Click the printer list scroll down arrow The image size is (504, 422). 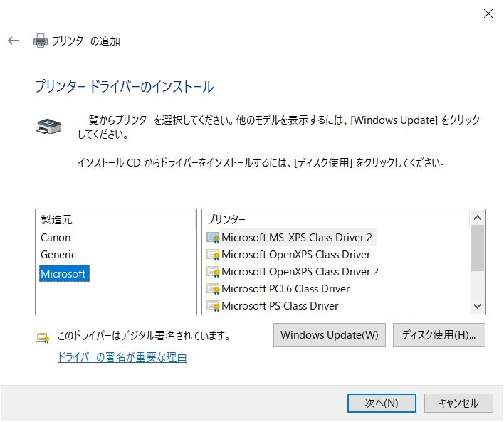(478, 306)
